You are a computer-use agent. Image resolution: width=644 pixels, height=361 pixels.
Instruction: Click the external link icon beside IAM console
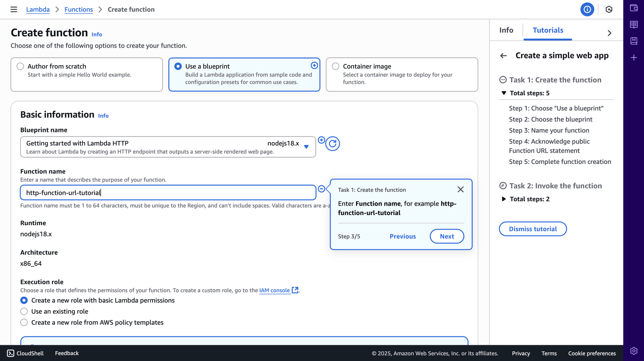point(295,290)
